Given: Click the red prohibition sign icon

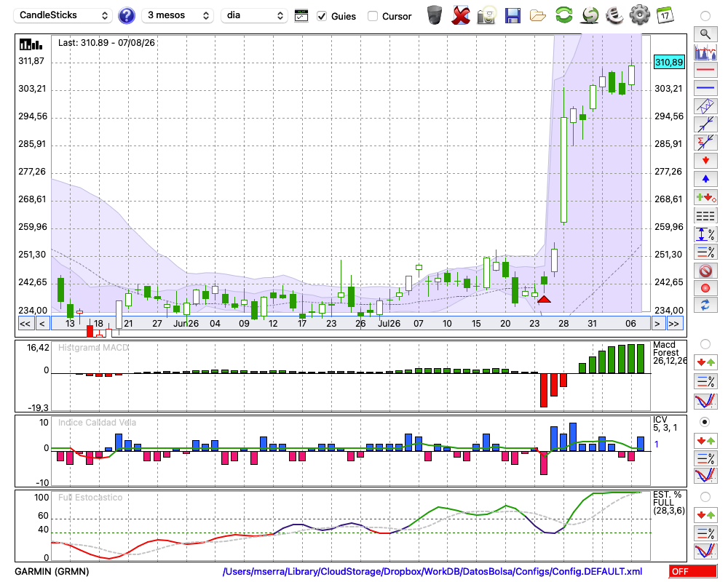Looking at the screenshot, I should 705,270.
